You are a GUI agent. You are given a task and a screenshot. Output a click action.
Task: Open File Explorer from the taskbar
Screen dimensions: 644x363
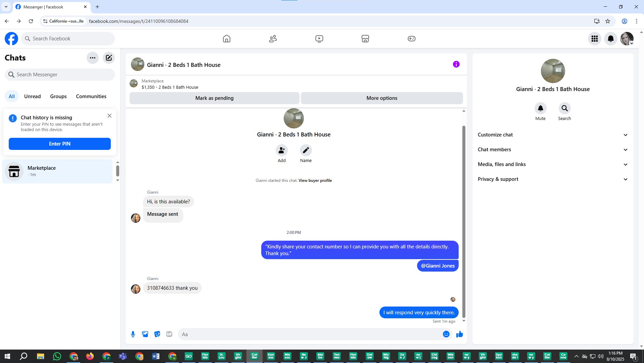click(41, 356)
